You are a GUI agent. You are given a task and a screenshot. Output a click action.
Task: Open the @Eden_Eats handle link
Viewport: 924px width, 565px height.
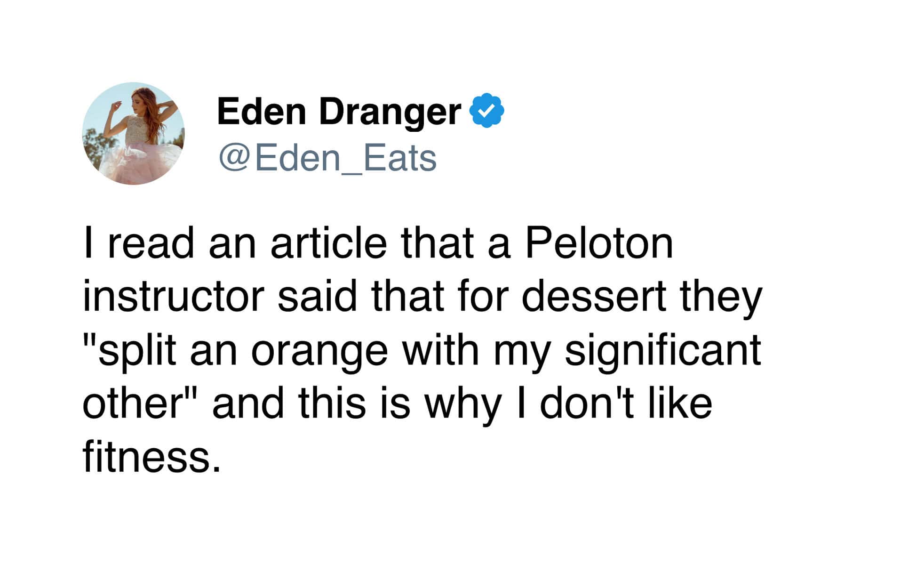point(328,158)
